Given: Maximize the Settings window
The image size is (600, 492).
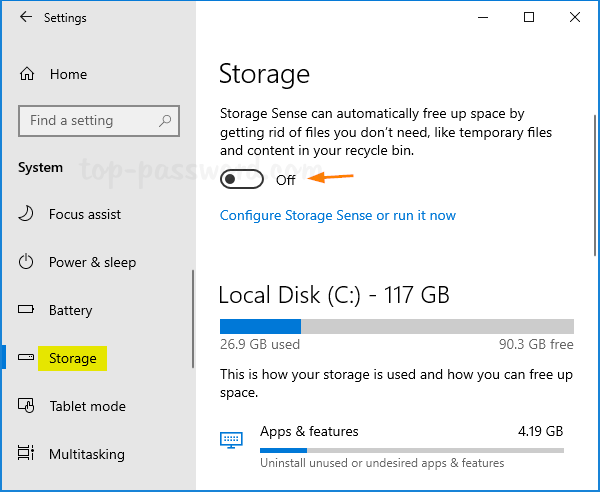Looking at the screenshot, I should 529,17.
